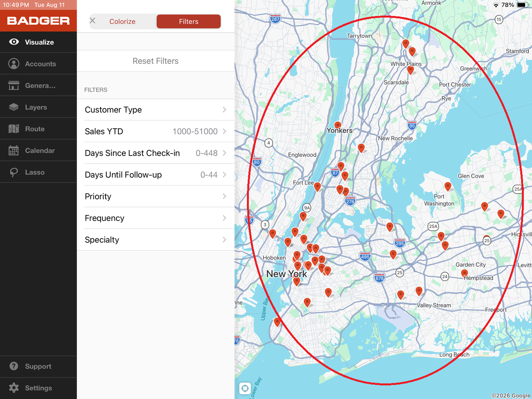Select the pin below route 3 shield
The height and width of the screenshot is (399, 532).
(273, 234)
